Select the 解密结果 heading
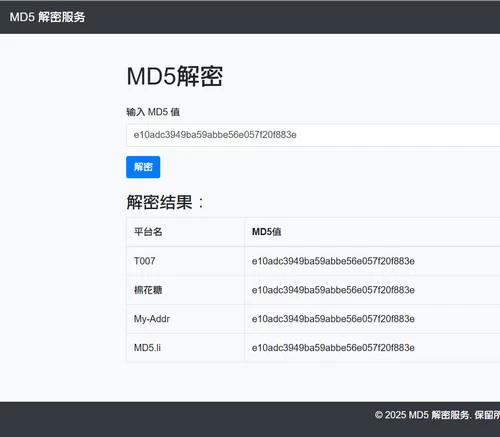Image resolution: width=500 pixels, height=437 pixels. click(165, 202)
